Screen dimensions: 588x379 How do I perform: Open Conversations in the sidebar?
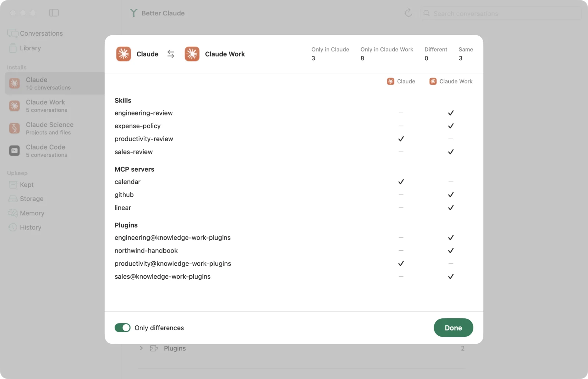[x=35, y=33]
